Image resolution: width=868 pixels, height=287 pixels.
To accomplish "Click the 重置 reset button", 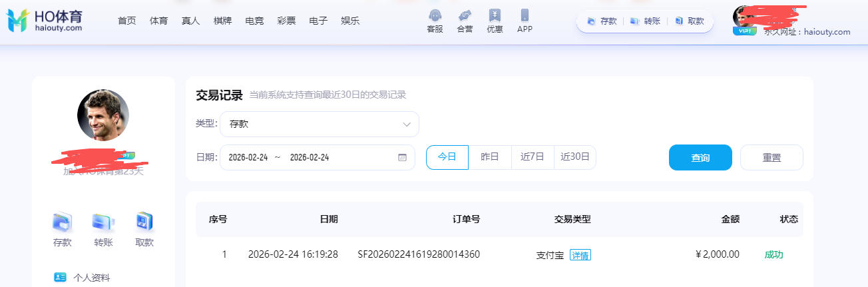I will tap(771, 158).
